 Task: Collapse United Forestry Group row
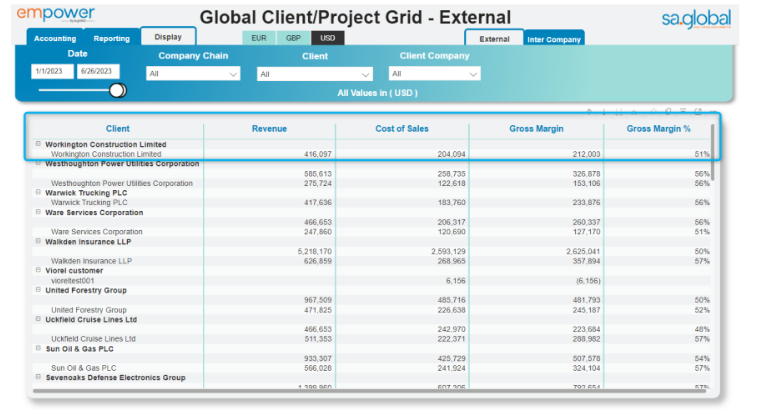[x=38, y=290]
